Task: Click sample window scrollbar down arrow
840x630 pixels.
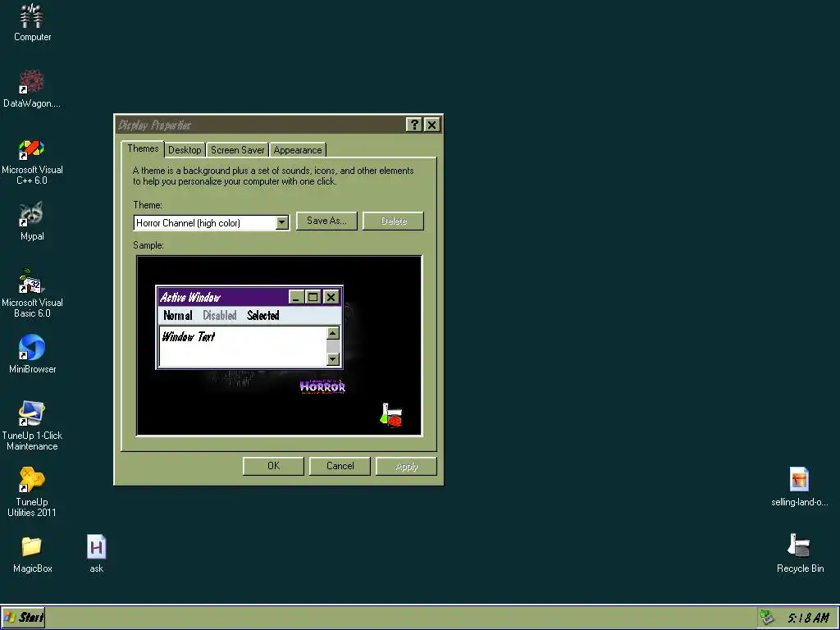Action: 333,359
